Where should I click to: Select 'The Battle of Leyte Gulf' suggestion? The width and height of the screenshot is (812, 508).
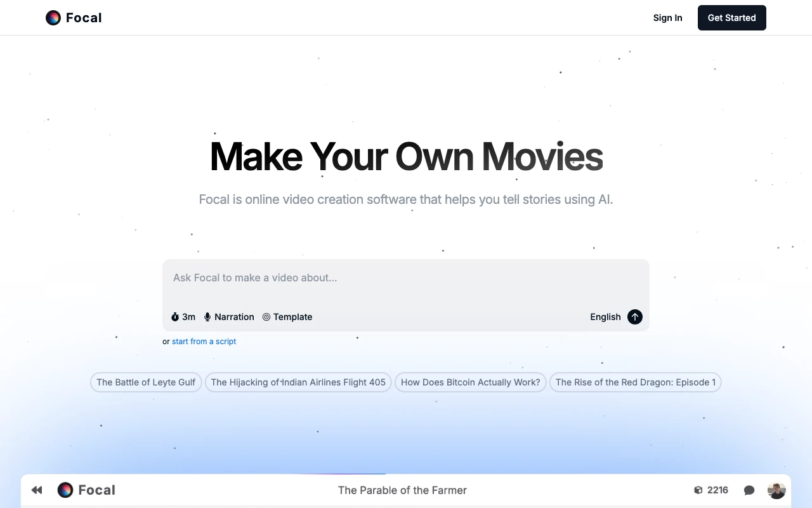[146, 382]
